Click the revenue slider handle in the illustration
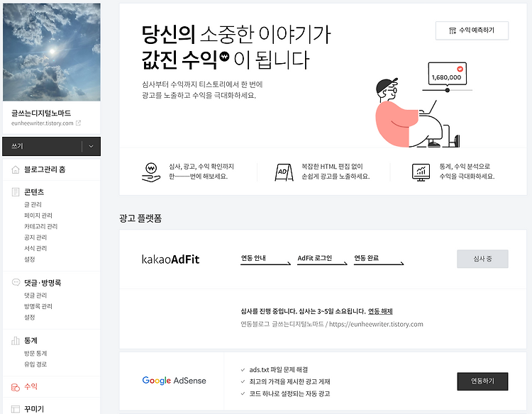The height and width of the screenshot is (414, 532). coord(448,90)
